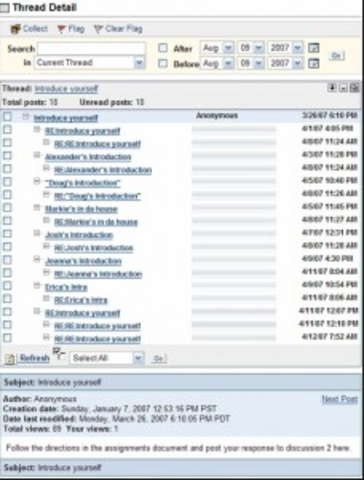The width and height of the screenshot is (364, 480).
Task: Click the red Flag icon
Action: coord(61,29)
